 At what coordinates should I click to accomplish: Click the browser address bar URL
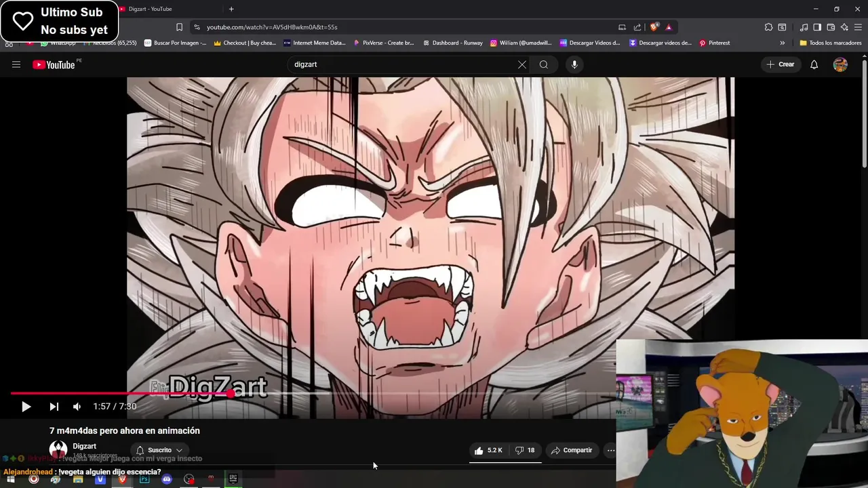click(272, 27)
